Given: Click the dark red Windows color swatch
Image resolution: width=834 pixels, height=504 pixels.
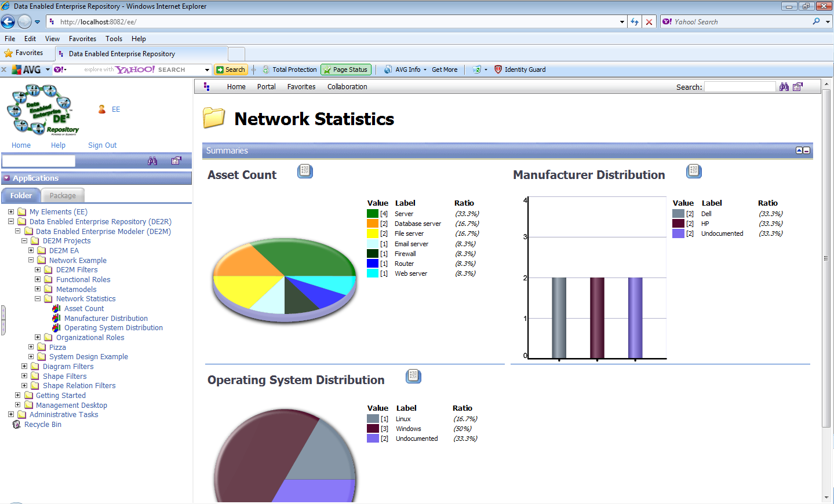Looking at the screenshot, I should 373,429.
